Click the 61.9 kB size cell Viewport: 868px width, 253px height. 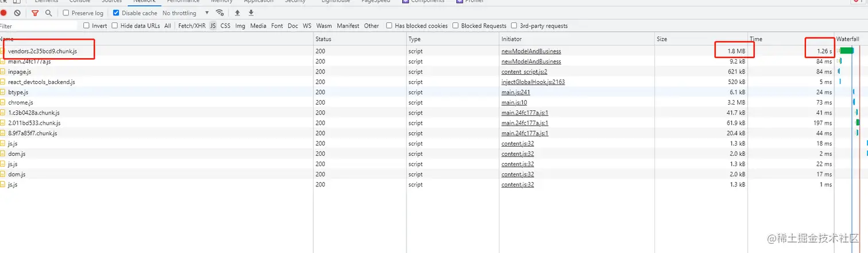click(736, 123)
